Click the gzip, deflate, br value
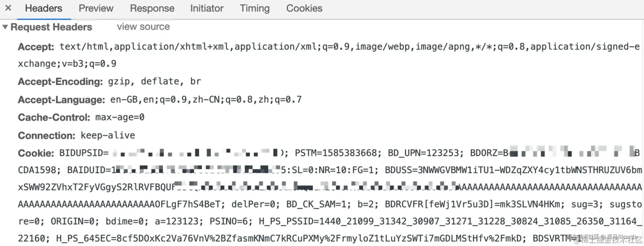 click(x=154, y=81)
